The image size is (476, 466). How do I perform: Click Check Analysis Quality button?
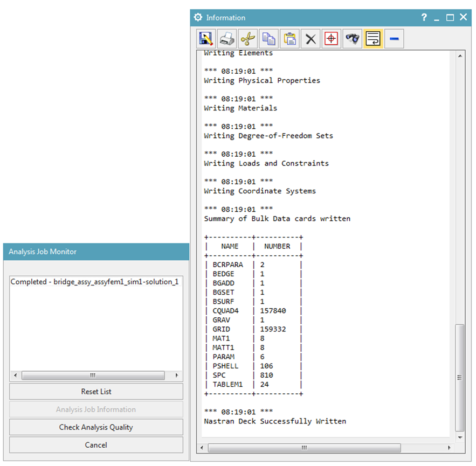point(96,427)
